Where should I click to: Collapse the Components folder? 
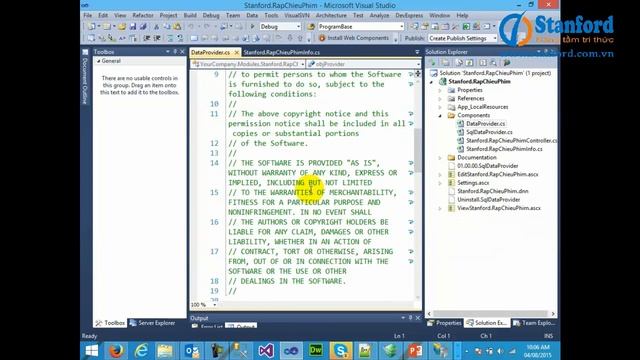[x=440, y=116]
